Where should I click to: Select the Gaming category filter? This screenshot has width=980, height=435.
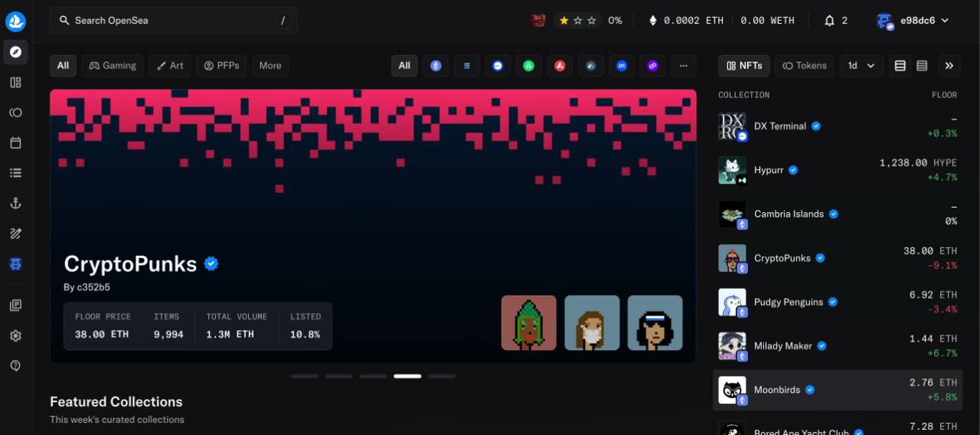113,66
